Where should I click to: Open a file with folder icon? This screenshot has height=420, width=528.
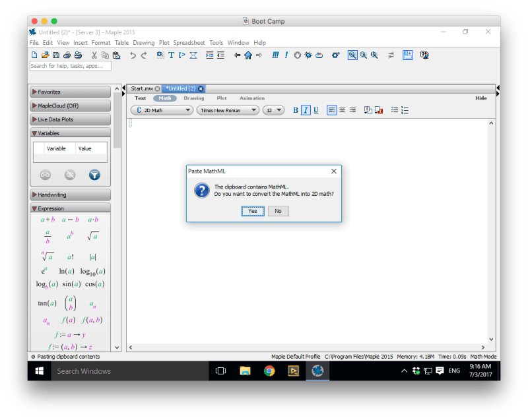[x=45, y=55]
